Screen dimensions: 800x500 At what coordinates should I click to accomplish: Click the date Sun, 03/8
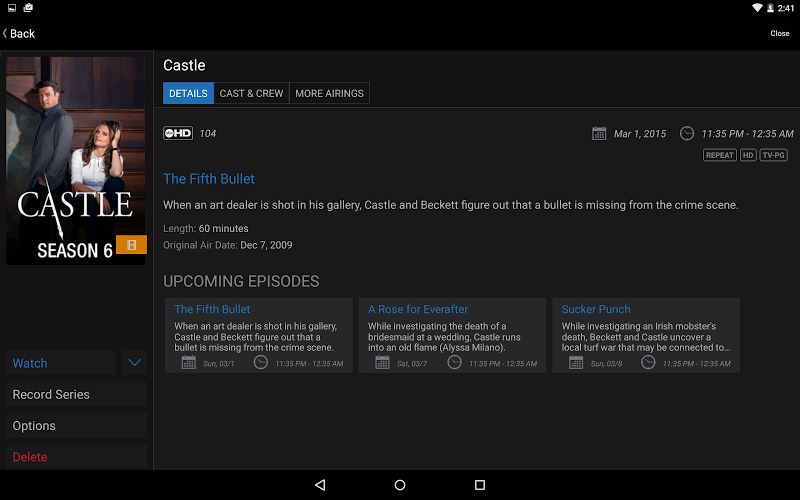click(x=606, y=364)
